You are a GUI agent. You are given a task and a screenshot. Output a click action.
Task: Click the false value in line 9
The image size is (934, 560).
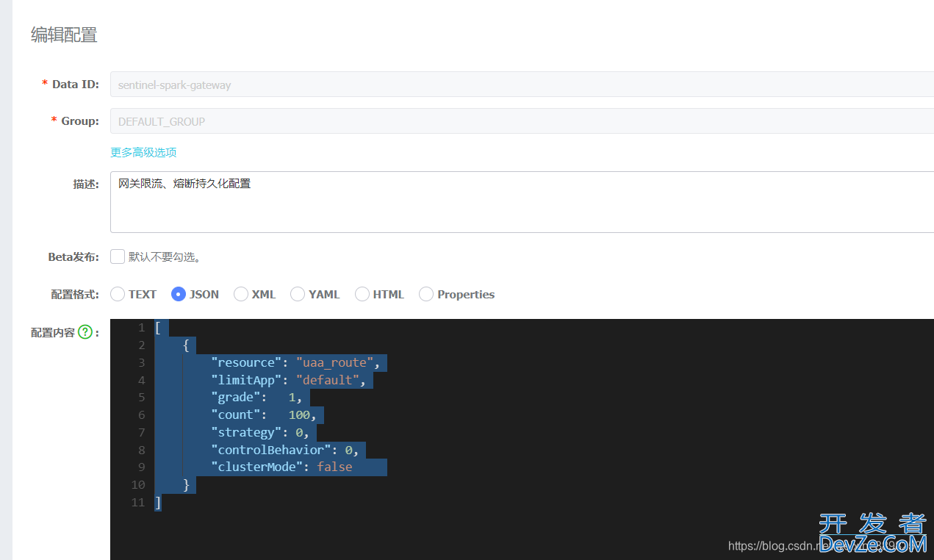[335, 467]
